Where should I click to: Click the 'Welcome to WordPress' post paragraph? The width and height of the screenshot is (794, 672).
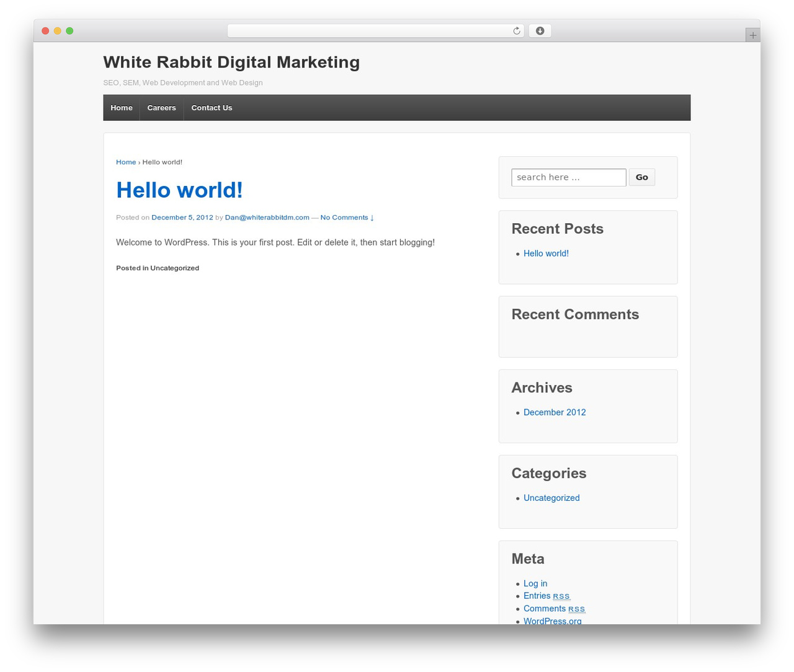[x=275, y=242]
